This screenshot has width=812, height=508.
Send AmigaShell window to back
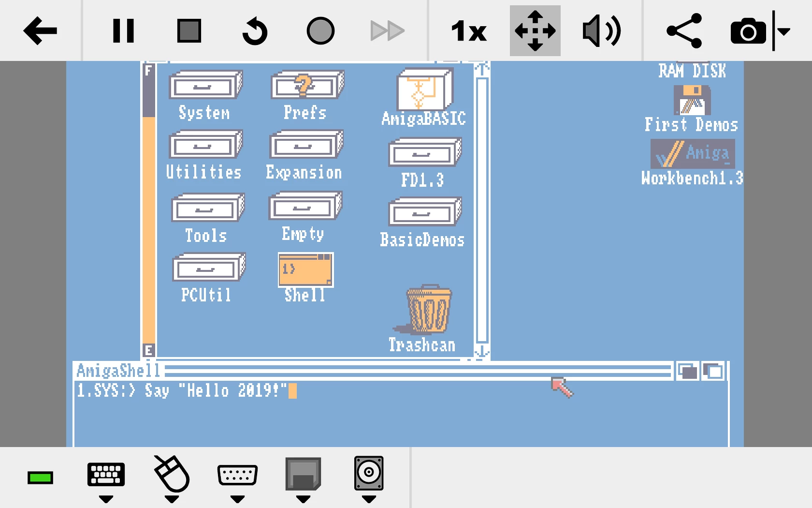pos(687,371)
